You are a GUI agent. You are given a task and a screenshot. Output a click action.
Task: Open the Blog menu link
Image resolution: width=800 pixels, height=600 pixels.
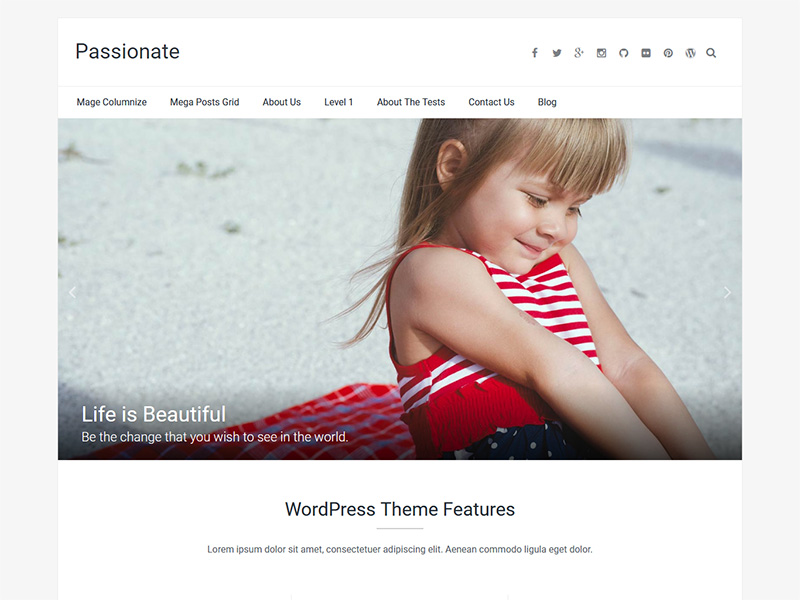pyautogui.click(x=547, y=102)
